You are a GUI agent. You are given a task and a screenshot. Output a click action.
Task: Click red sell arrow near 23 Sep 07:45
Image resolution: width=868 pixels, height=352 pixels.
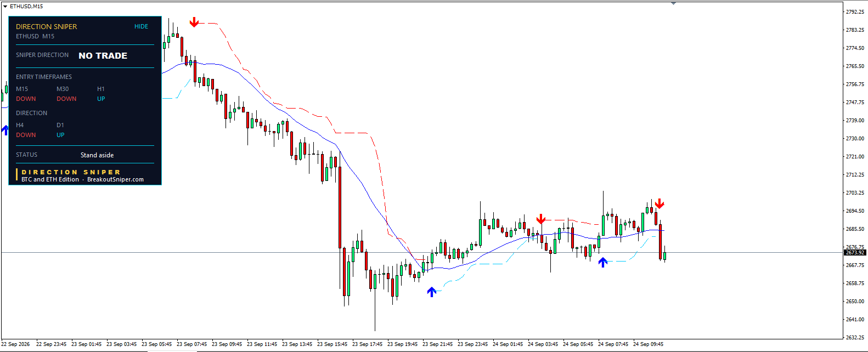pos(194,22)
